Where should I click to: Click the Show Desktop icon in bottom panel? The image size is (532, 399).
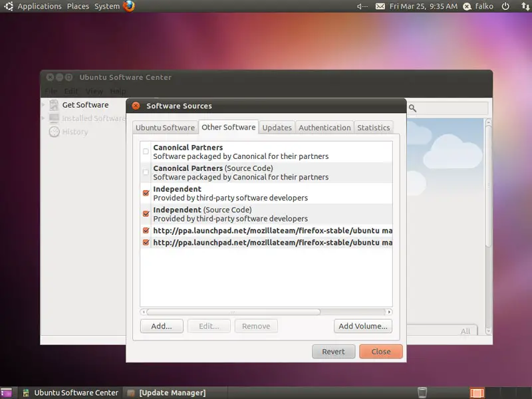click(6, 393)
